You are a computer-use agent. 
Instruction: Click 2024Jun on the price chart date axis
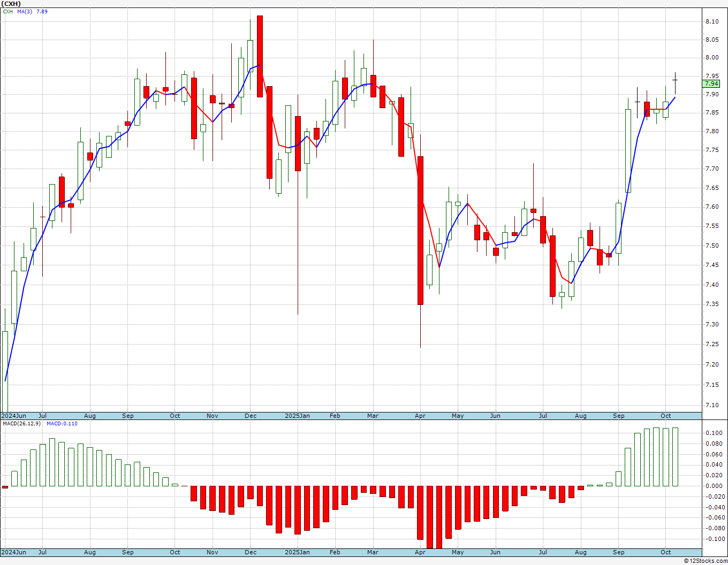tap(13, 416)
